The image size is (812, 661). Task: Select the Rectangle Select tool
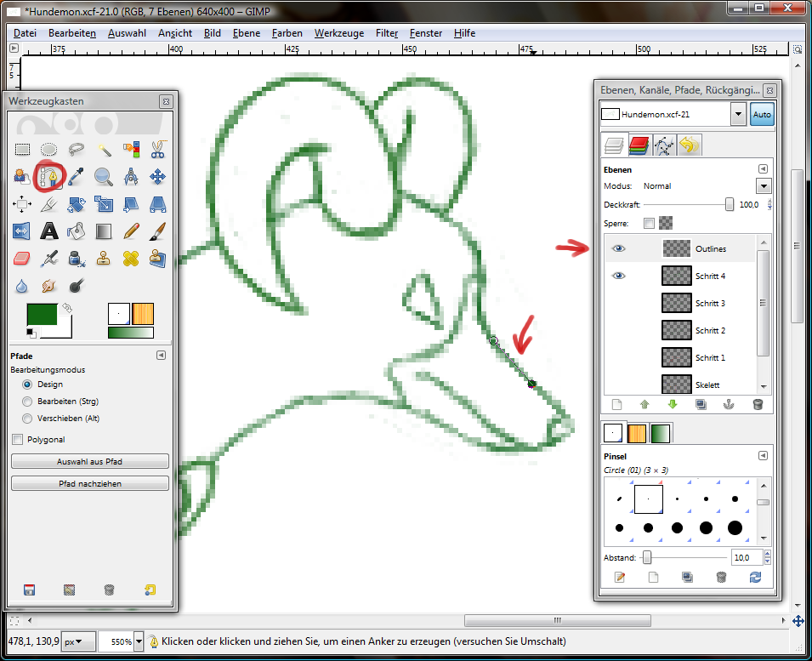pos(22,150)
